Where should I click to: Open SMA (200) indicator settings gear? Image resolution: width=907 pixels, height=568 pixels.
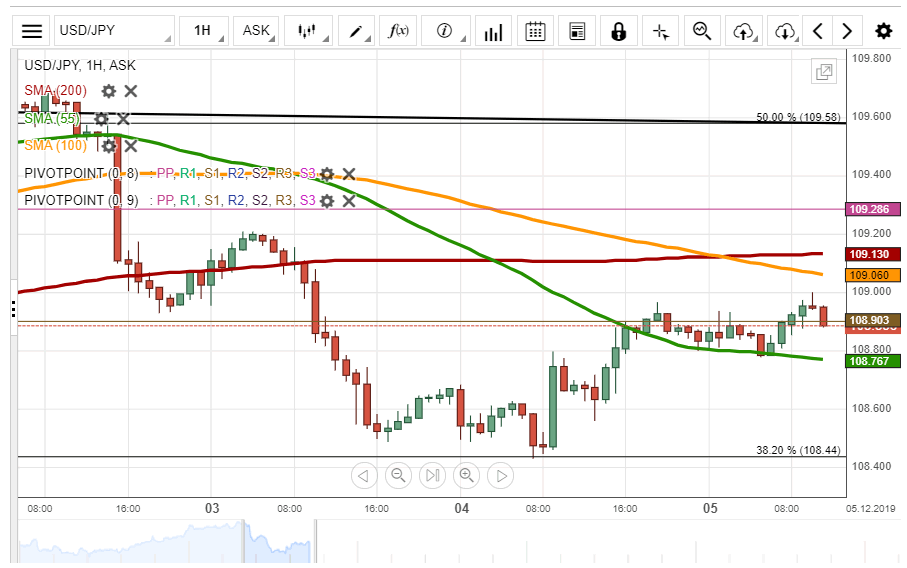(109, 91)
